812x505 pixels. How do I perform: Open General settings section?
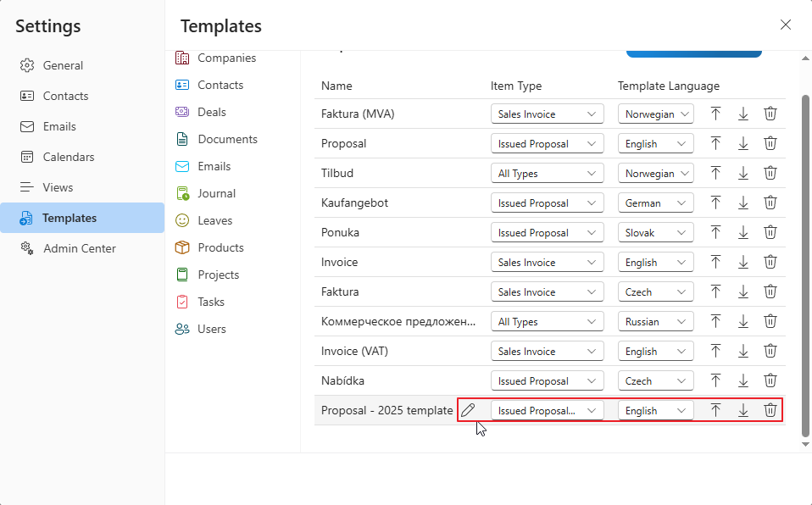click(63, 65)
